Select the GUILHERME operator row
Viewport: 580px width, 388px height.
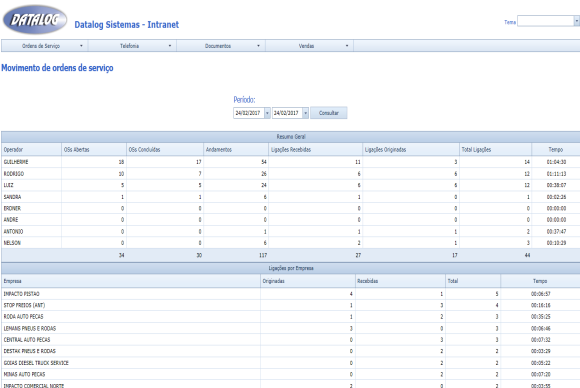[290, 162]
